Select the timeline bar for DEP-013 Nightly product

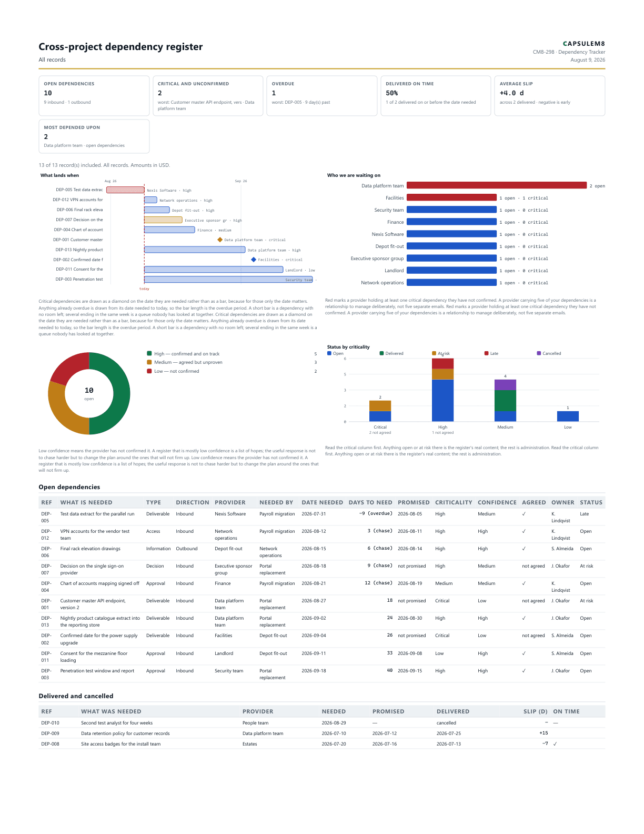[195, 250]
